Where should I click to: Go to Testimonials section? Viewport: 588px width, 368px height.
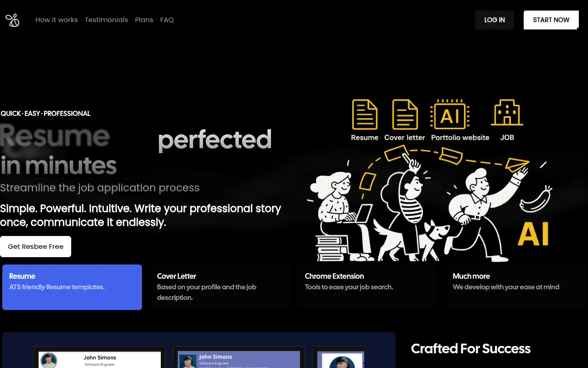point(107,20)
